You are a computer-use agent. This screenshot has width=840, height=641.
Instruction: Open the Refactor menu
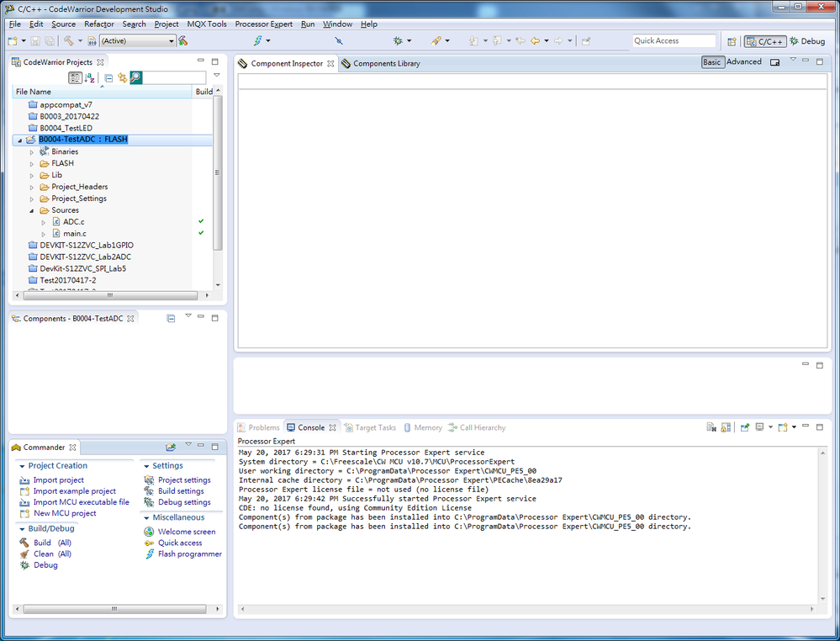(99, 24)
